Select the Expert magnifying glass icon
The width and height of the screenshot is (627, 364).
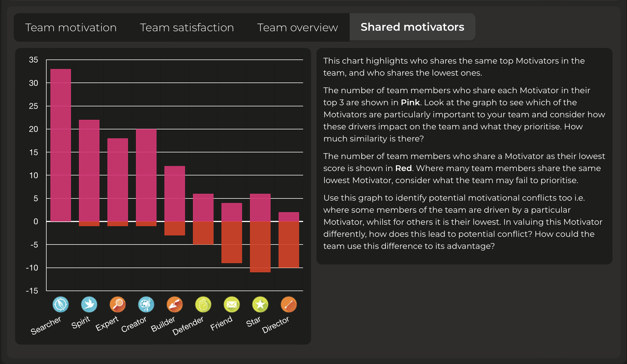[x=117, y=305]
